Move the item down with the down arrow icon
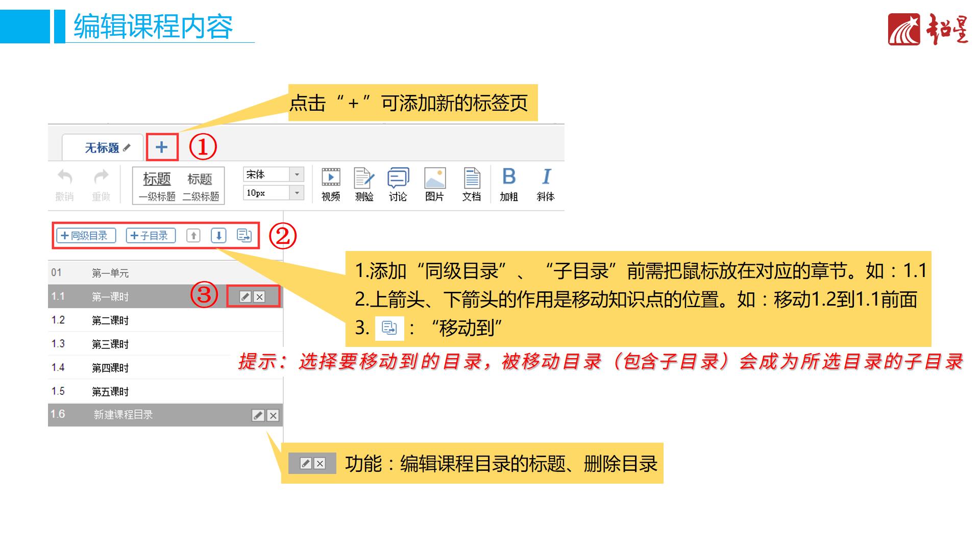The image size is (980, 551). (x=219, y=236)
